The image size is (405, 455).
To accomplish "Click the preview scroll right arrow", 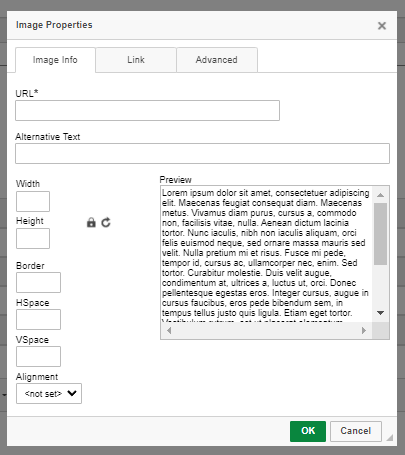I will 364,330.
